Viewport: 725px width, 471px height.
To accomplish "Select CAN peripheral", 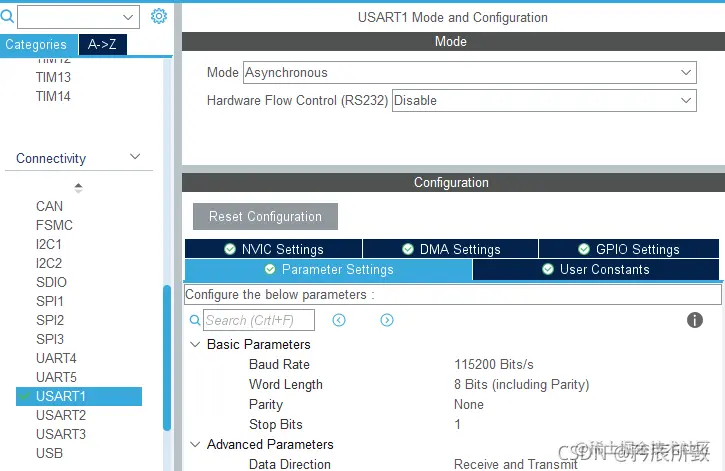I will (x=49, y=206).
